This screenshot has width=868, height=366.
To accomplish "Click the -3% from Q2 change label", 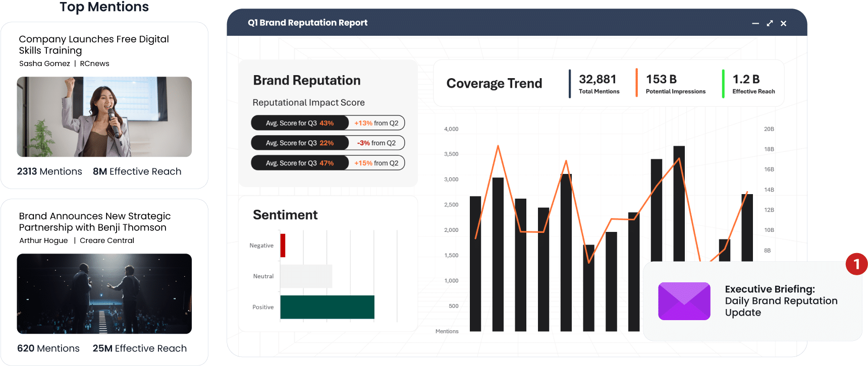I will 376,143.
